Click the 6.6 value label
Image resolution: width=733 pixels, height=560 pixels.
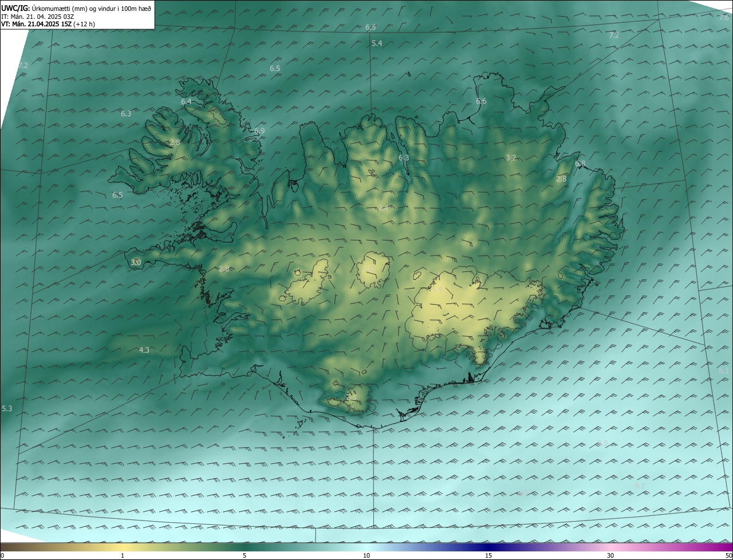click(x=481, y=101)
